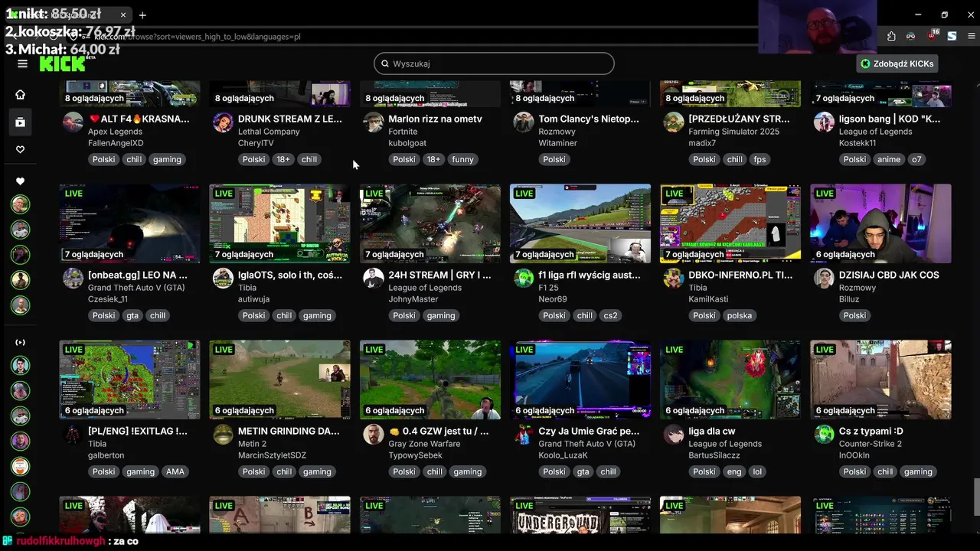Screen dimensions: 980x551
Task: Open galberton's channel avatar
Action: pos(73,435)
